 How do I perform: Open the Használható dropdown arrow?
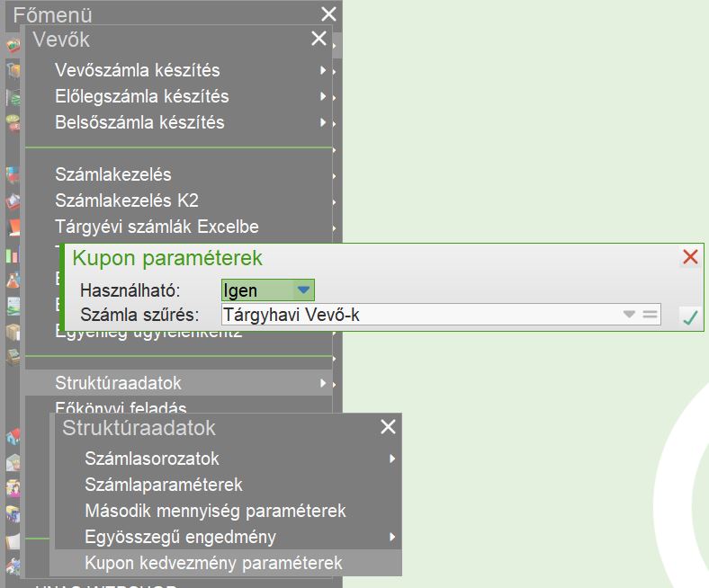pyautogui.click(x=303, y=290)
